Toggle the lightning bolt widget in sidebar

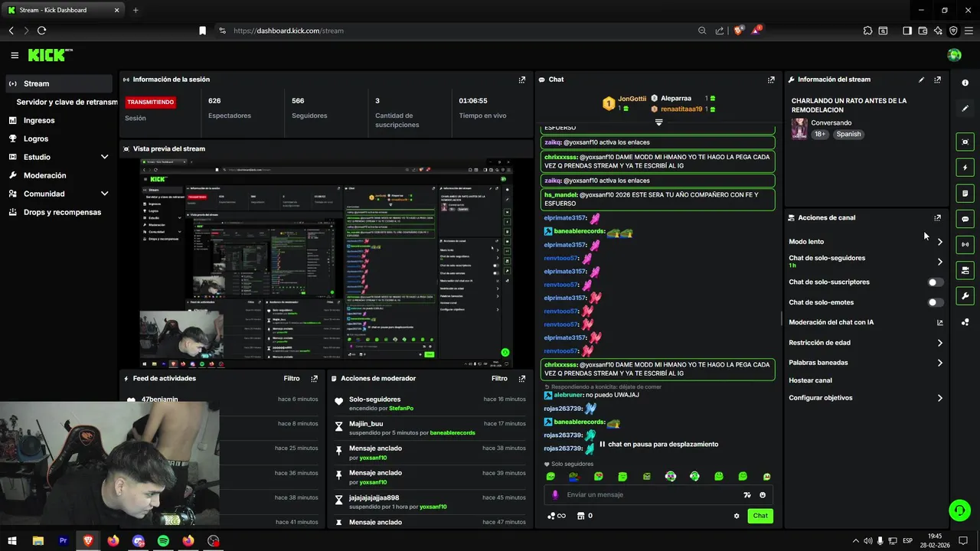965,168
